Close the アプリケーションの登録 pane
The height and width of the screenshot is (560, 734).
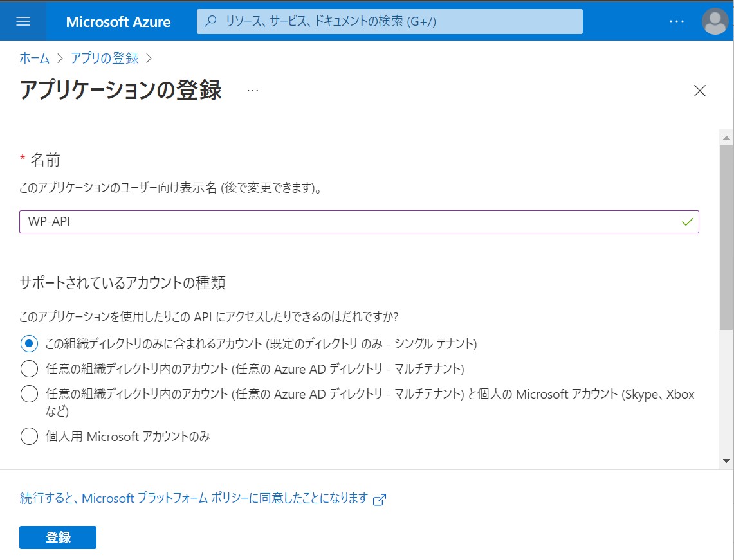(699, 90)
